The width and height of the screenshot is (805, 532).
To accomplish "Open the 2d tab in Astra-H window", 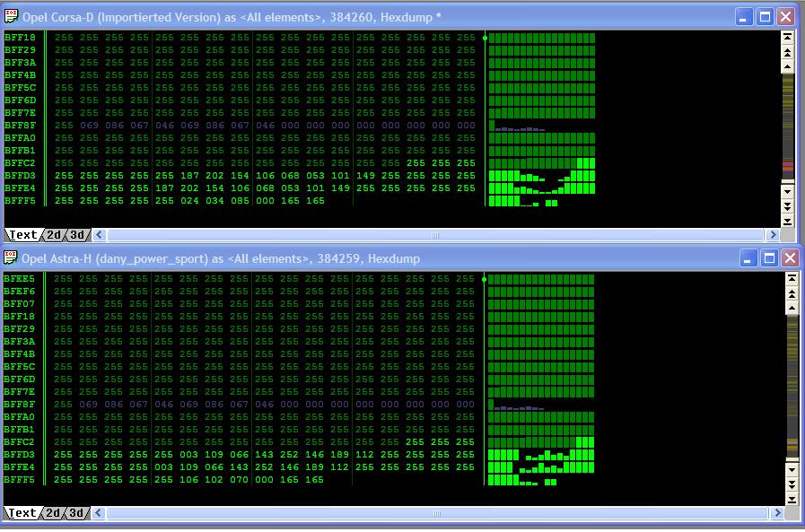I will click(x=54, y=513).
